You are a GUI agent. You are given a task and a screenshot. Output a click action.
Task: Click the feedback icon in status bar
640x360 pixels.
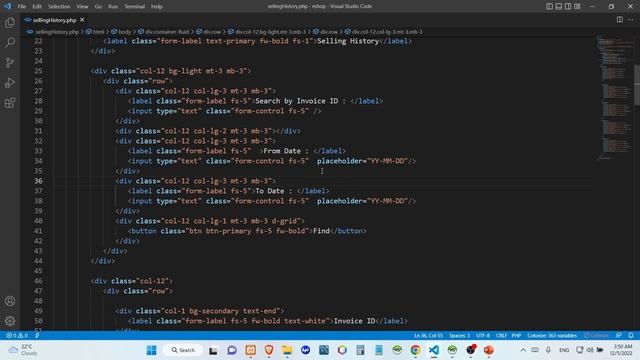(619, 336)
